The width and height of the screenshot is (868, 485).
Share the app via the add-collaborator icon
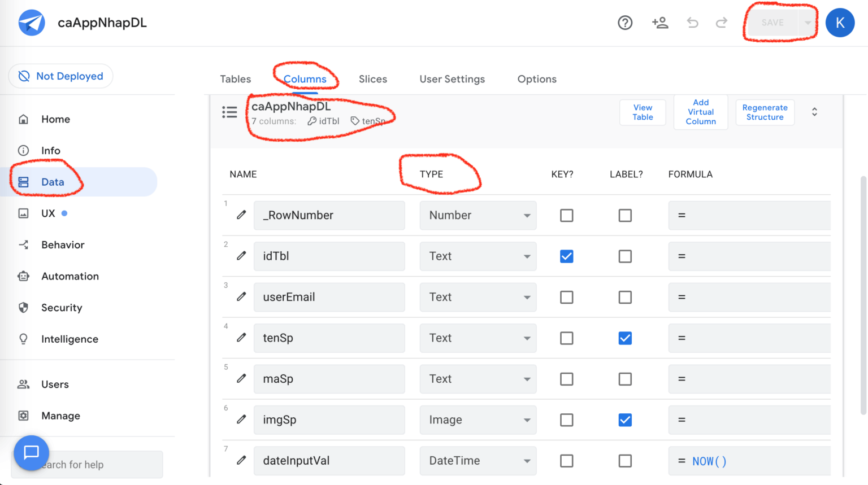coord(660,23)
